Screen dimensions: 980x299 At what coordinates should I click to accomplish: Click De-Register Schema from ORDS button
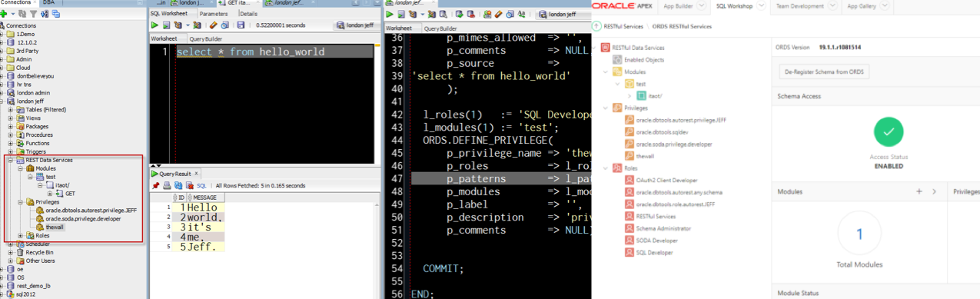824,71
